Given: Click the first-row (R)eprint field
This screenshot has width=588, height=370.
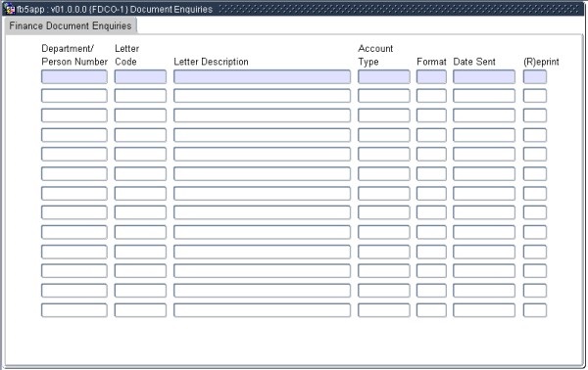Looking at the screenshot, I should 535,76.
